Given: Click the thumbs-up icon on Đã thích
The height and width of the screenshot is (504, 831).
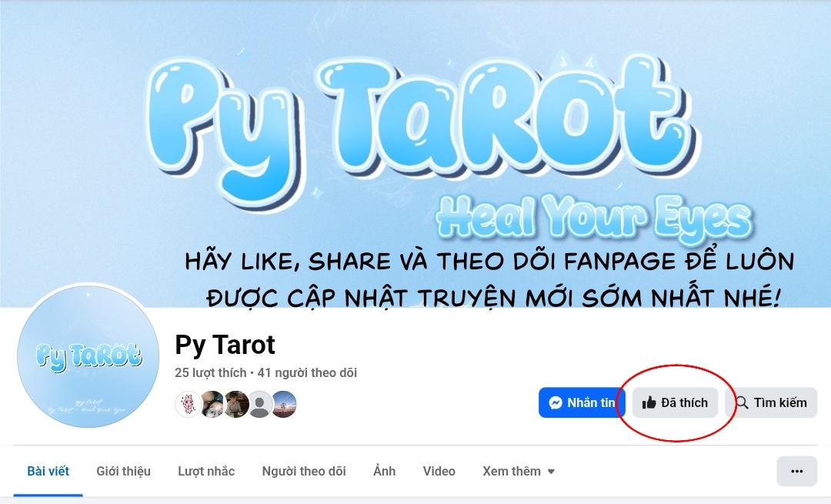Looking at the screenshot, I should (x=649, y=402).
